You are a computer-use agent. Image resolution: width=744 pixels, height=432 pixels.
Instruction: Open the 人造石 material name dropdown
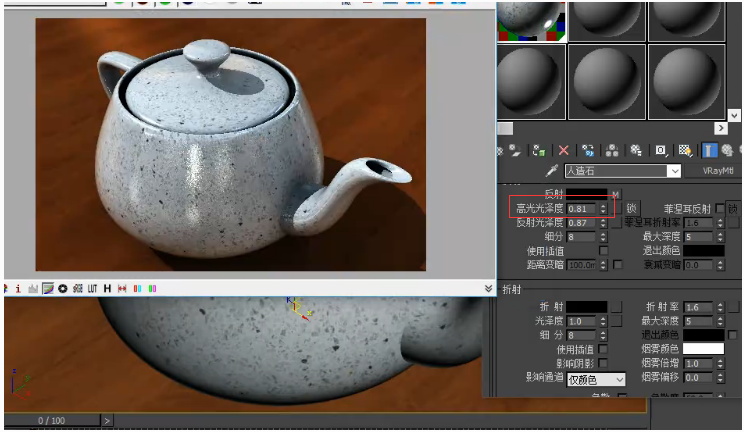click(674, 171)
